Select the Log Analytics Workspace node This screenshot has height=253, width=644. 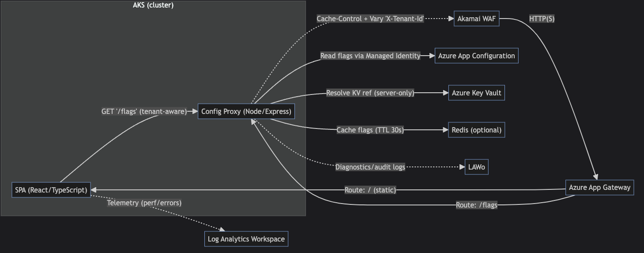(x=246, y=239)
